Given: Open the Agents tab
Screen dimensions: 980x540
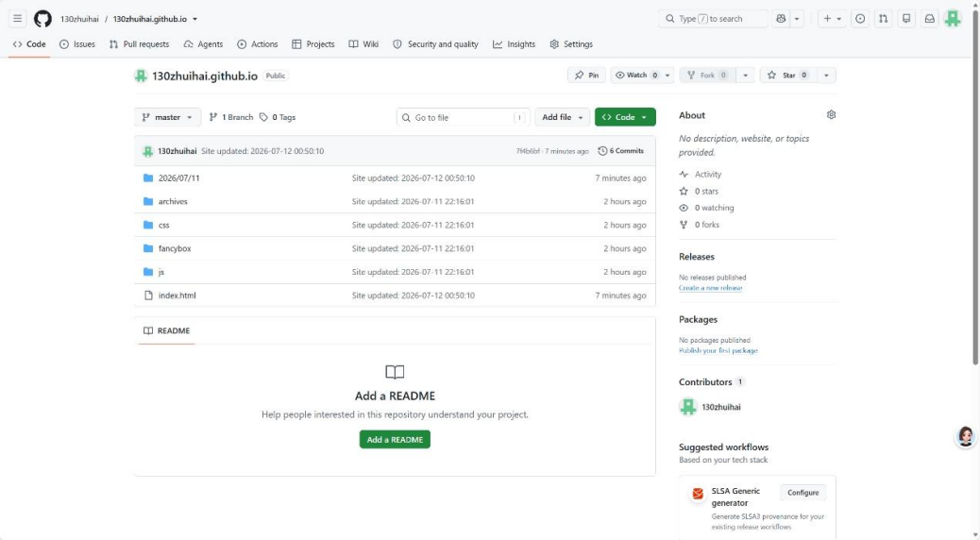Looking at the screenshot, I should point(203,44).
